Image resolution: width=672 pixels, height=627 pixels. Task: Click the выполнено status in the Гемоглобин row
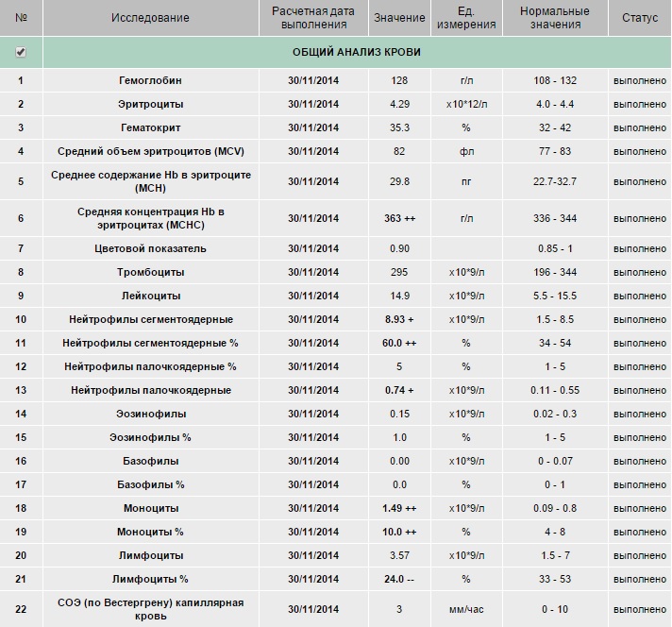tap(639, 80)
